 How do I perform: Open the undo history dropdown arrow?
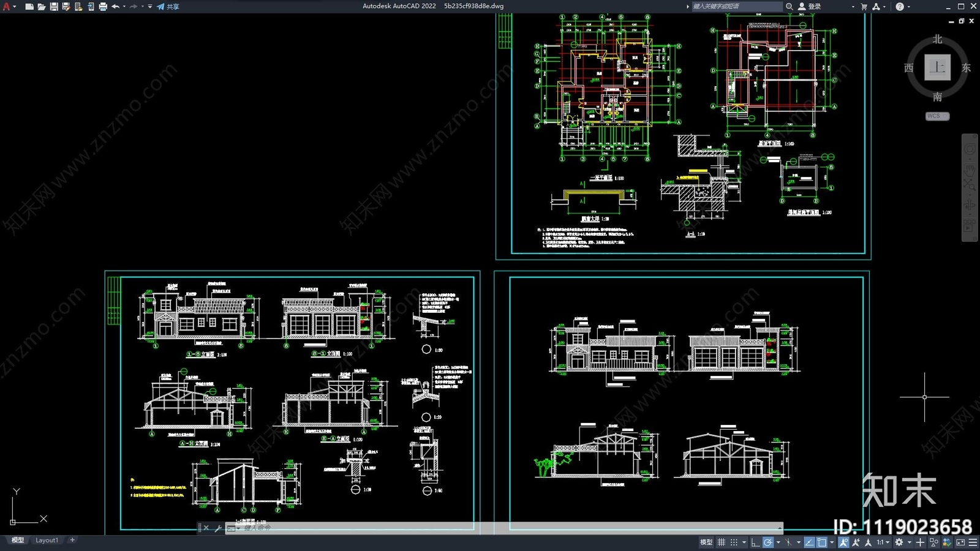click(124, 6)
